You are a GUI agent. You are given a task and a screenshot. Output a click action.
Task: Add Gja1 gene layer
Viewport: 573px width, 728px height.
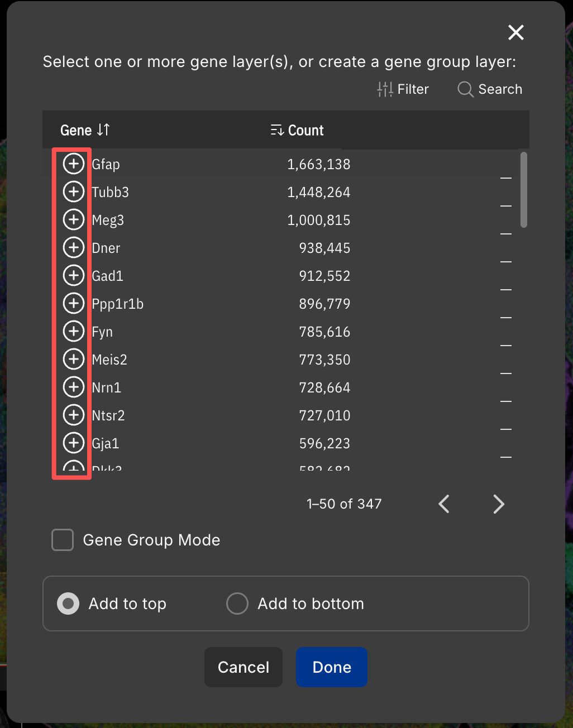click(x=73, y=443)
